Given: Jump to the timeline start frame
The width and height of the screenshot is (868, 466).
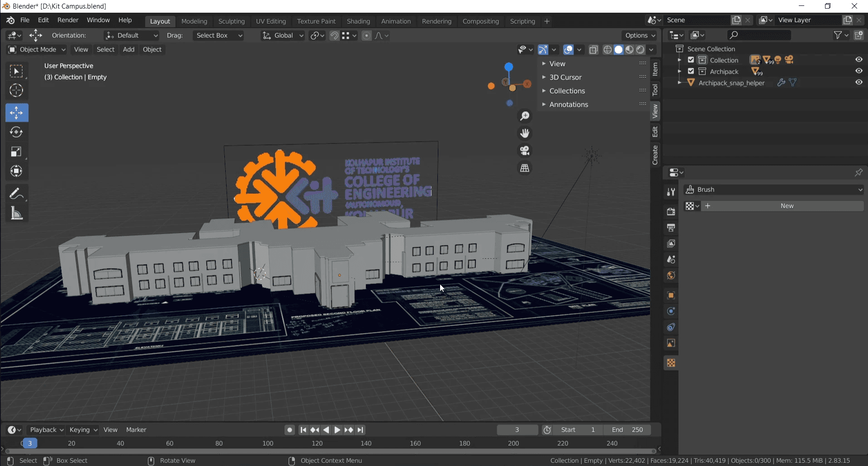Looking at the screenshot, I should click(x=303, y=430).
